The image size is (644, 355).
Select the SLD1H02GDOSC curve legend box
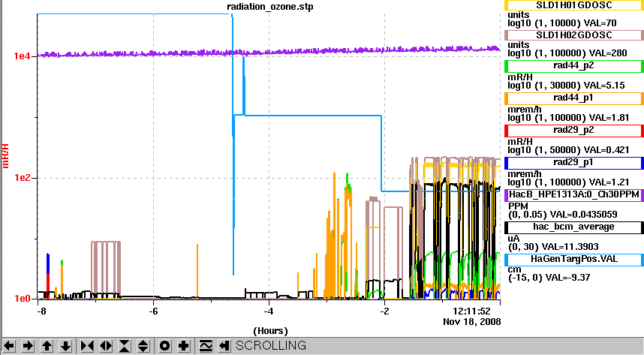573,35
